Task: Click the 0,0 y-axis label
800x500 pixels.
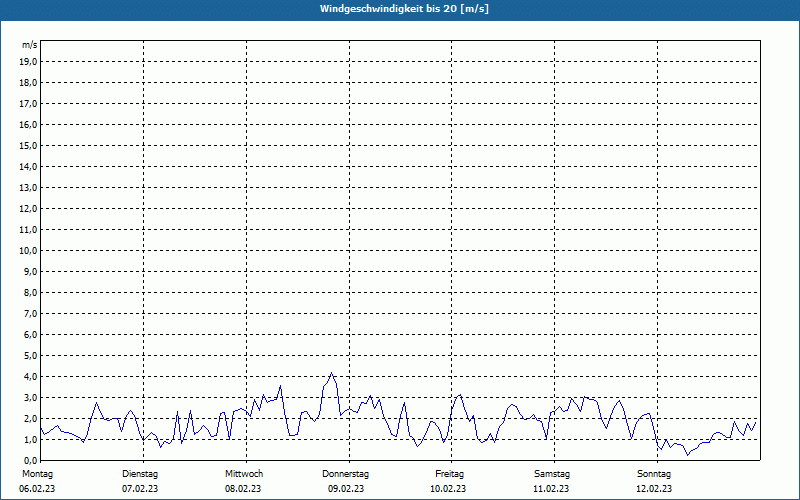Action: coord(31,460)
